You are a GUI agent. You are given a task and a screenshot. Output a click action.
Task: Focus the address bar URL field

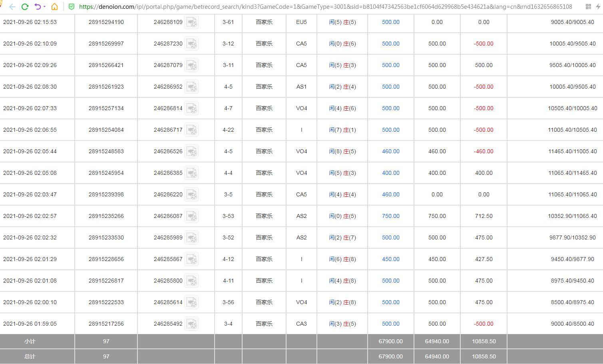coord(325,7)
